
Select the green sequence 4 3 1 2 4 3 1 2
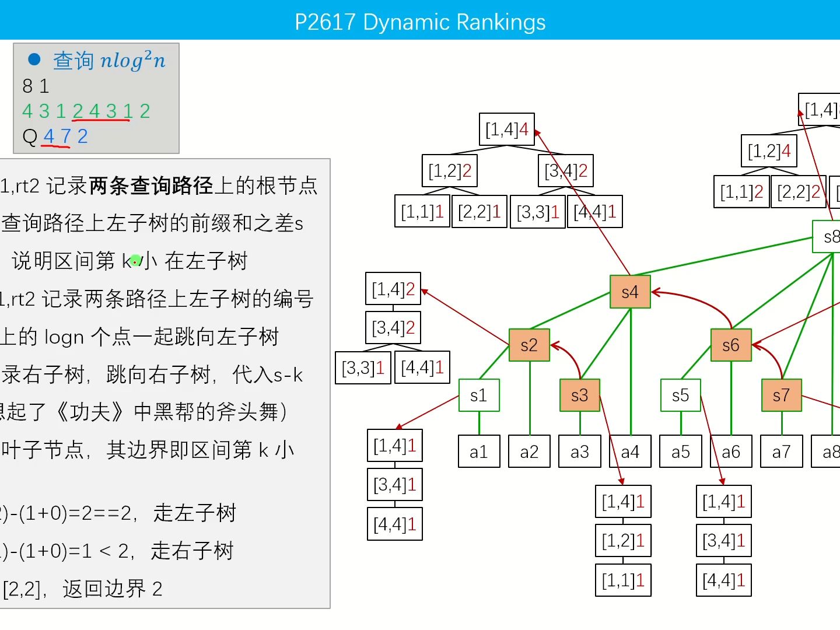(x=86, y=111)
